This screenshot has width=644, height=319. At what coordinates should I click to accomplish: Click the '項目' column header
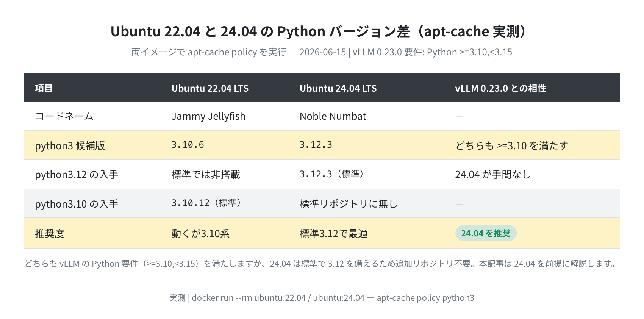pos(44,88)
